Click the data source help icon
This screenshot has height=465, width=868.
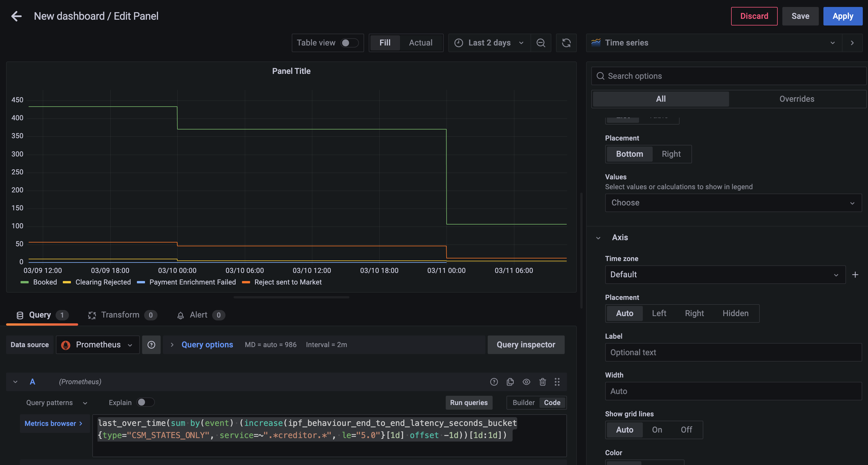(x=151, y=344)
